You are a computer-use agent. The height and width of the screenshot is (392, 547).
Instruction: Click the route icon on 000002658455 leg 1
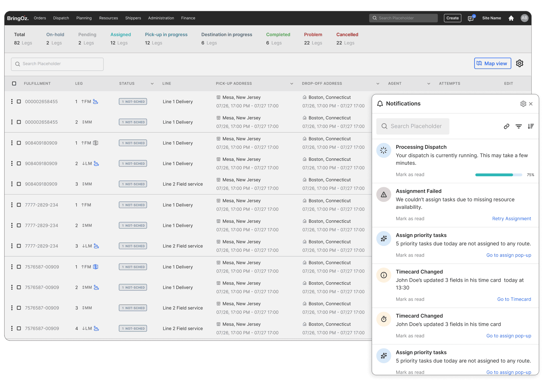point(96,102)
